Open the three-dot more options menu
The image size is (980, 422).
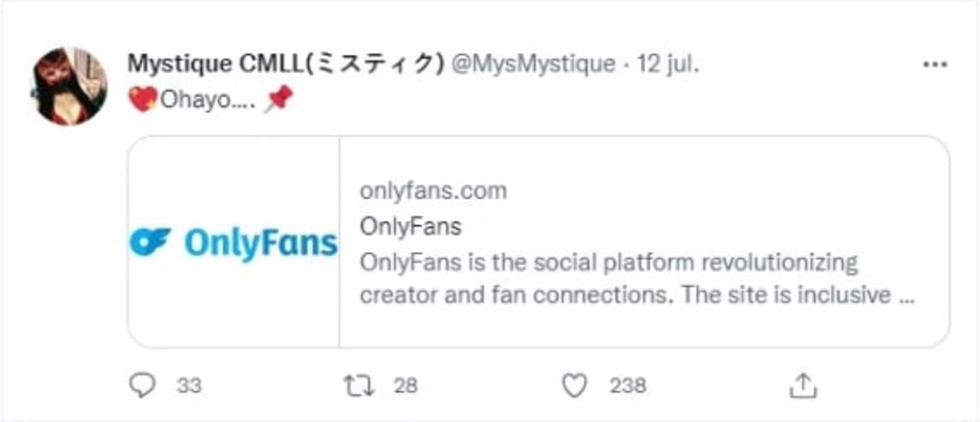(x=934, y=65)
